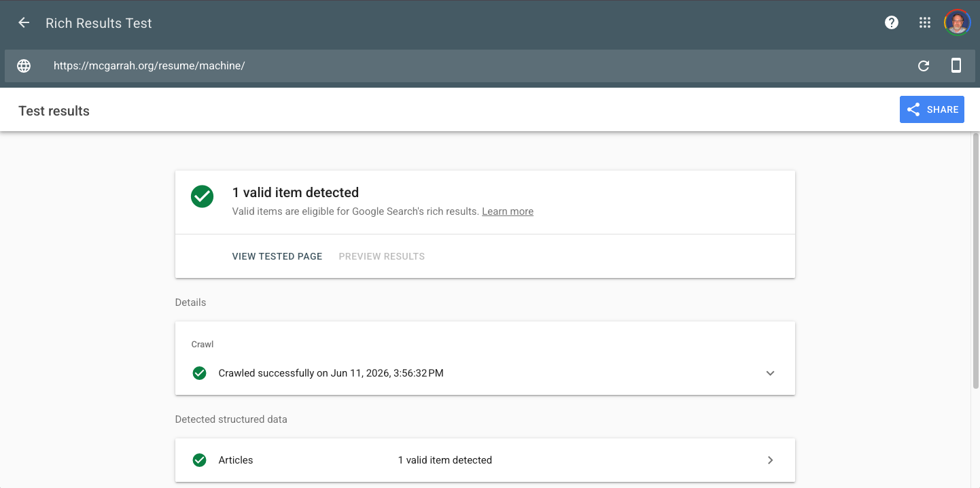Click the PREVIEW RESULTS button
Viewport: 980px width, 488px height.
point(382,256)
